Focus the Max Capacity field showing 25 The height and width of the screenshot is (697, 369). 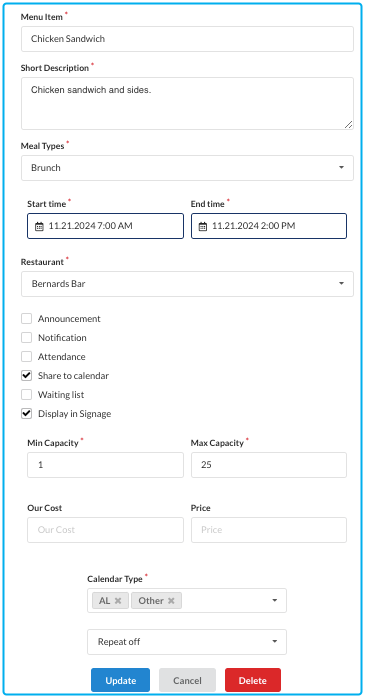tap(269, 465)
